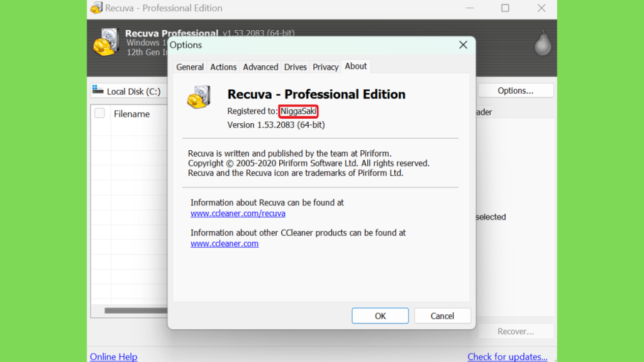
Task: Maximize the Recuva window
Action: [x=505, y=8]
